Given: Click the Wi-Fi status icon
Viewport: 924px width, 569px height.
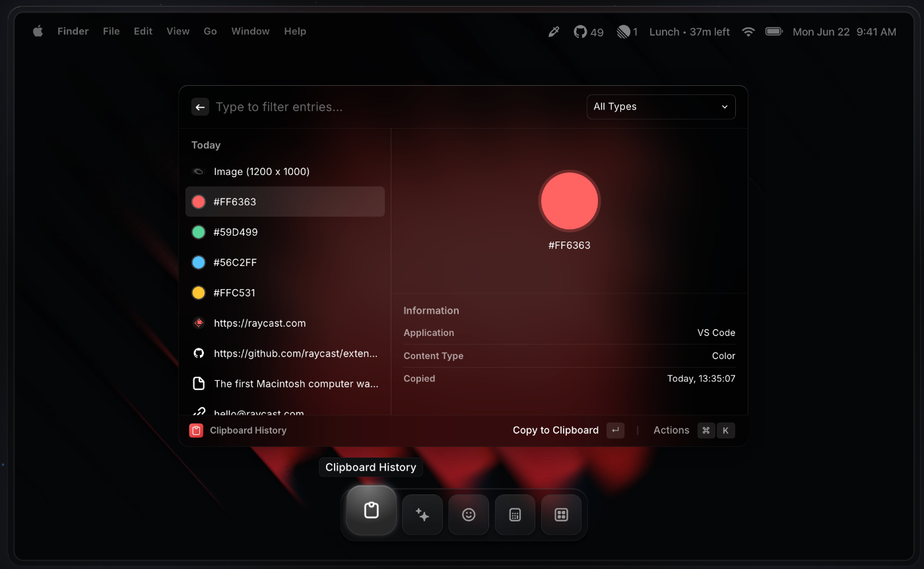Looking at the screenshot, I should tap(748, 32).
